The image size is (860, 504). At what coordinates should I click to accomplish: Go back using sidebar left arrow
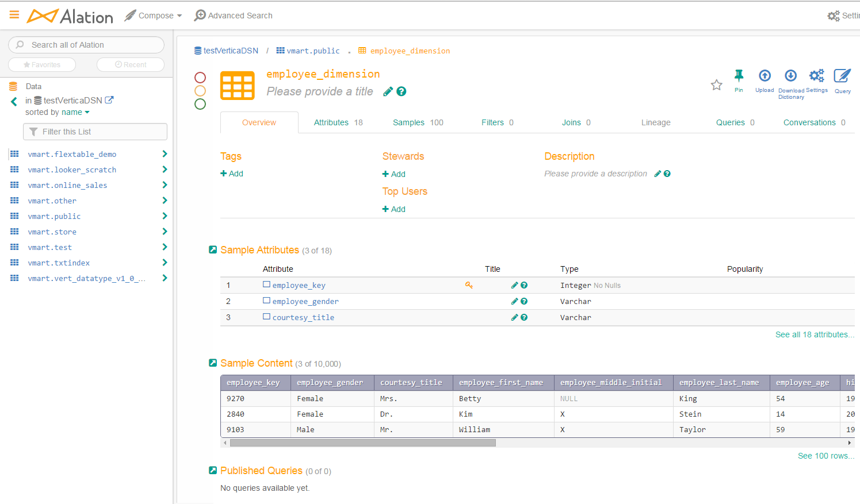(14, 102)
